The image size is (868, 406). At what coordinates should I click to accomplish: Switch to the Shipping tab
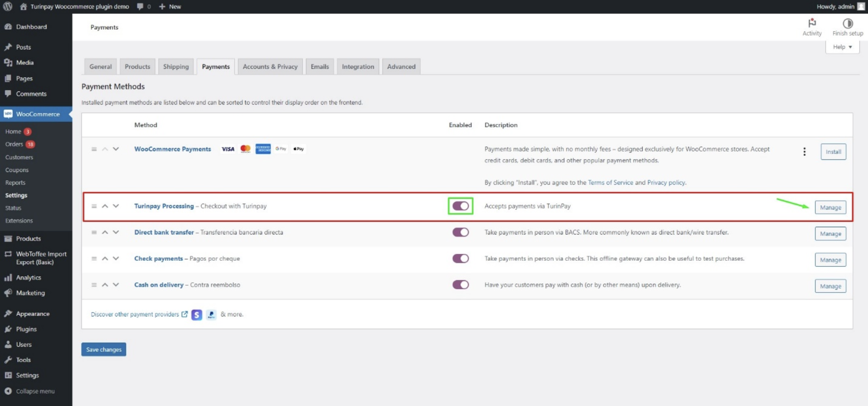click(x=176, y=67)
